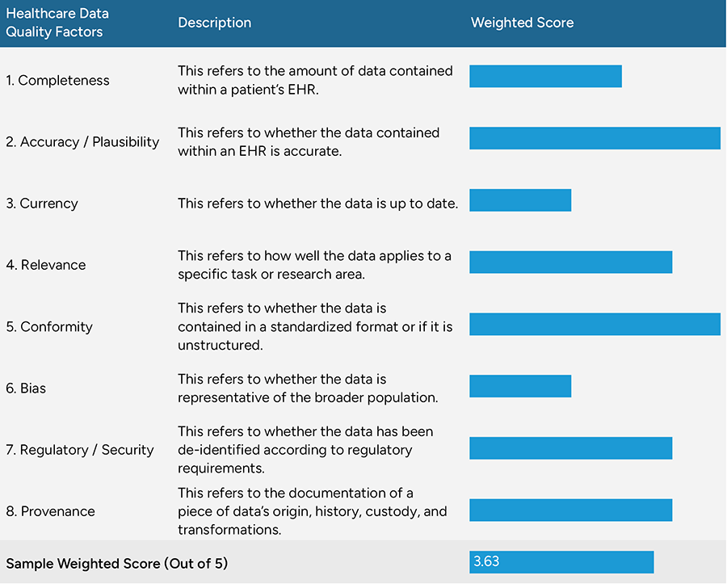
Task: Select the 2. Accuracy / Plausibility label
Action: click(82, 141)
